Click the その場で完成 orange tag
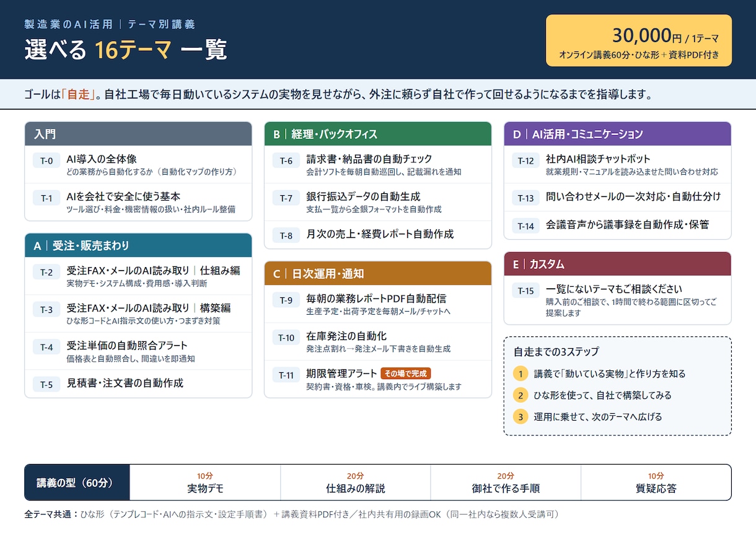Screen dimensions: 756x534 tap(406, 374)
